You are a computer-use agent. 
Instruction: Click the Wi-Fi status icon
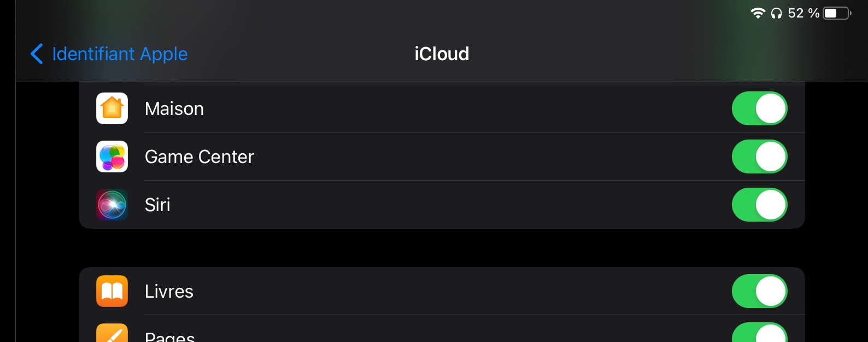click(758, 13)
